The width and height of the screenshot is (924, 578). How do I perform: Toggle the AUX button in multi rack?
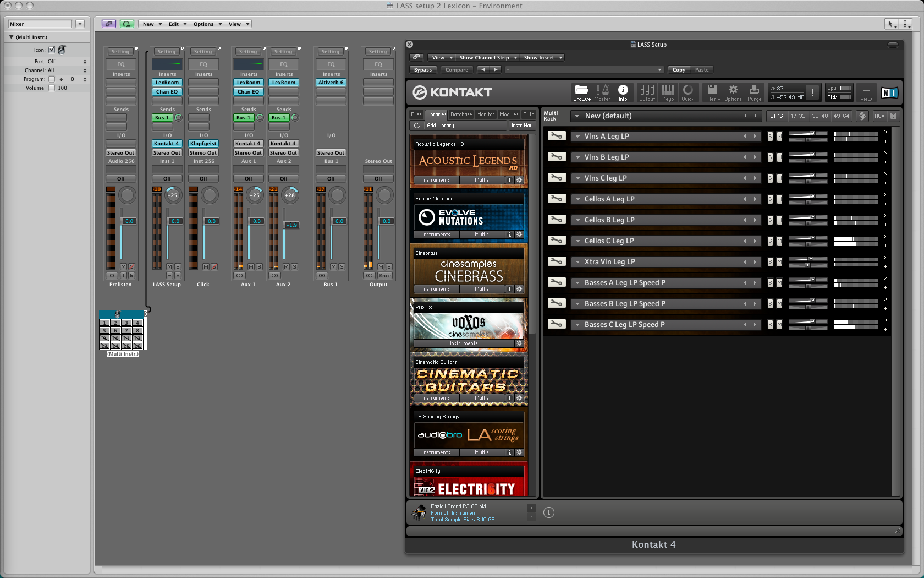coord(879,116)
